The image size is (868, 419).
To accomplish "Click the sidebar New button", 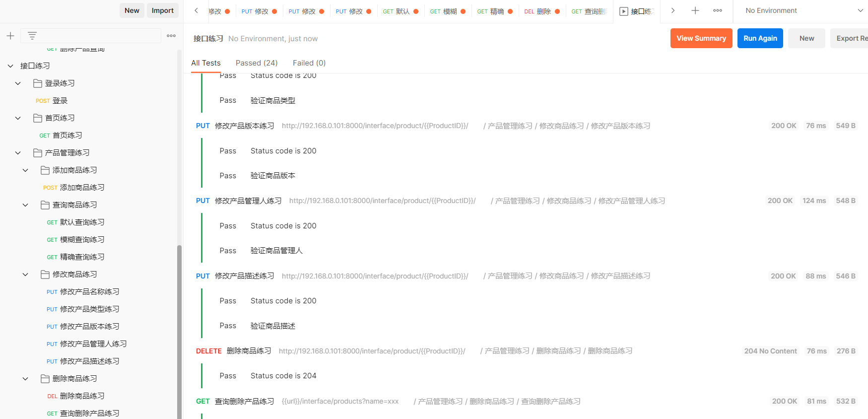I will pos(132,10).
